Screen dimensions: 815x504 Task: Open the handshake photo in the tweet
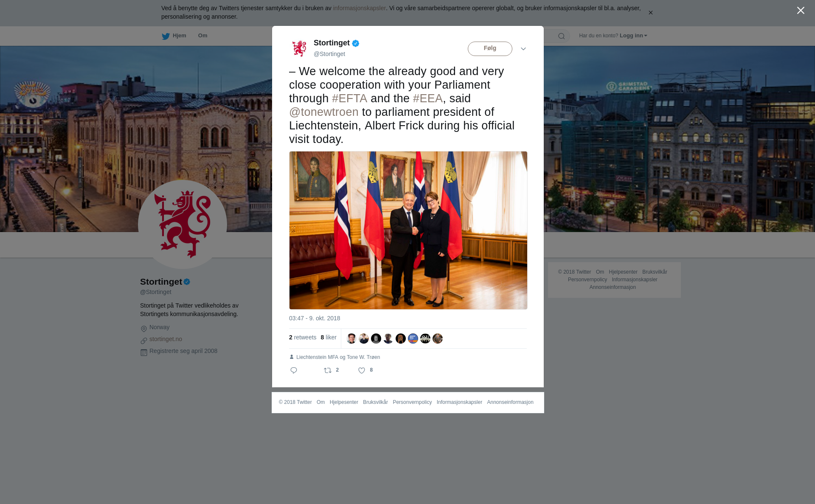point(408,230)
